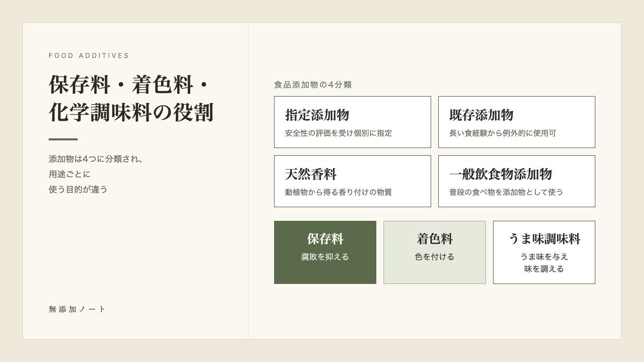Viewport: 644px width, 362px height.
Task: Click the subtitle line 添加物は4つに分類され、
Action: click(96, 159)
